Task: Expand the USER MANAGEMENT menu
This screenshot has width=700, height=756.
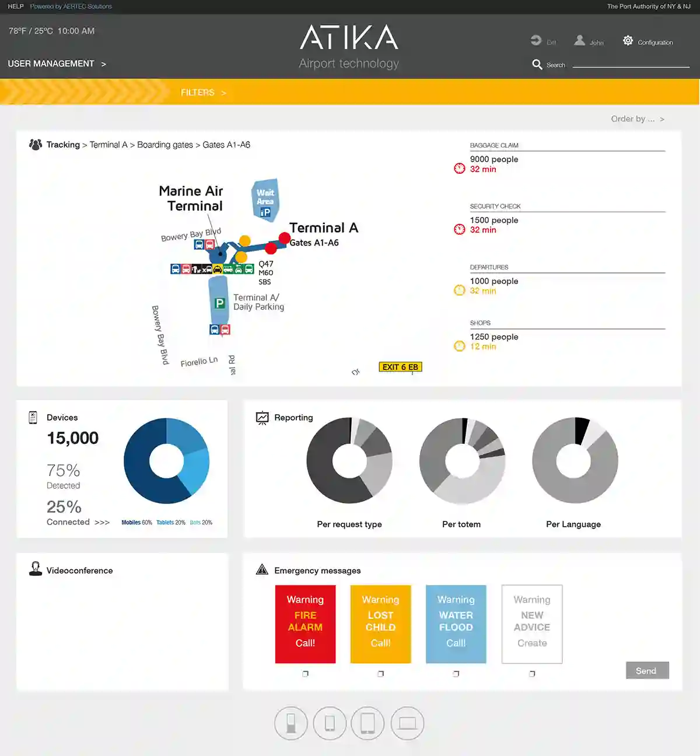Action: [57, 64]
